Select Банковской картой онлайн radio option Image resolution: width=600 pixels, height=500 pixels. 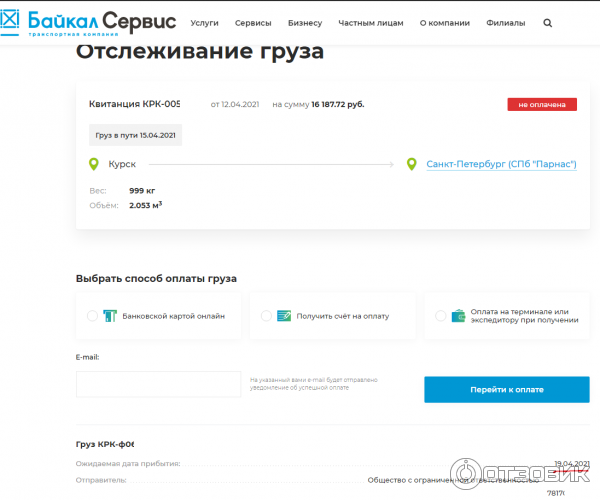93,316
